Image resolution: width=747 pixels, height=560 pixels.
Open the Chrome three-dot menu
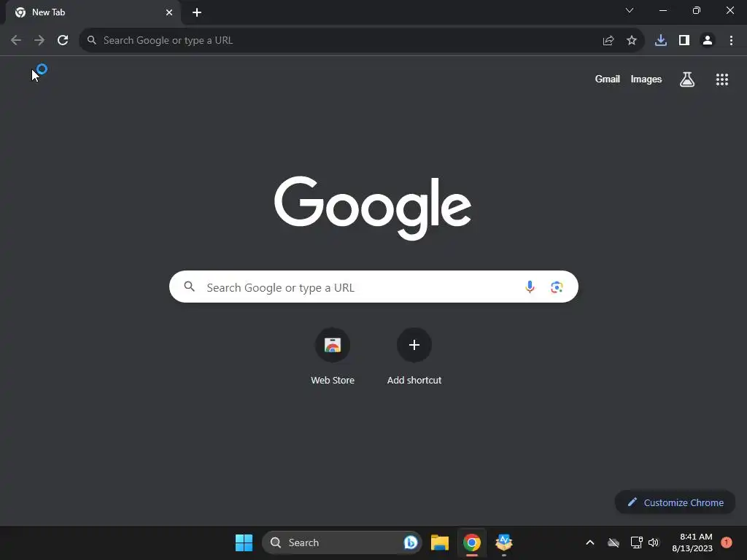click(731, 40)
